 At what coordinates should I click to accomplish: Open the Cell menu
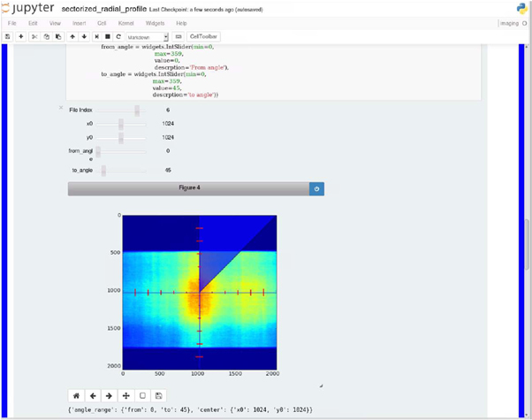point(102,23)
